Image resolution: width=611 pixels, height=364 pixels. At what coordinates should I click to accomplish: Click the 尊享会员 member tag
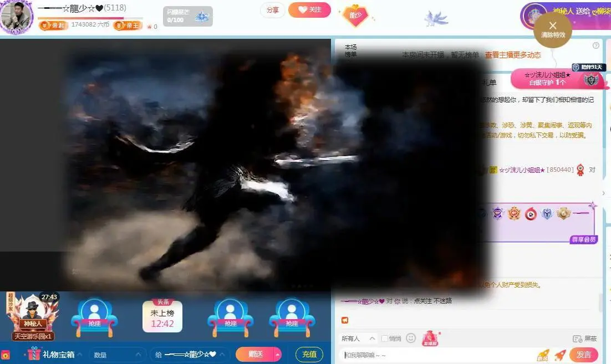(x=584, y=239)
